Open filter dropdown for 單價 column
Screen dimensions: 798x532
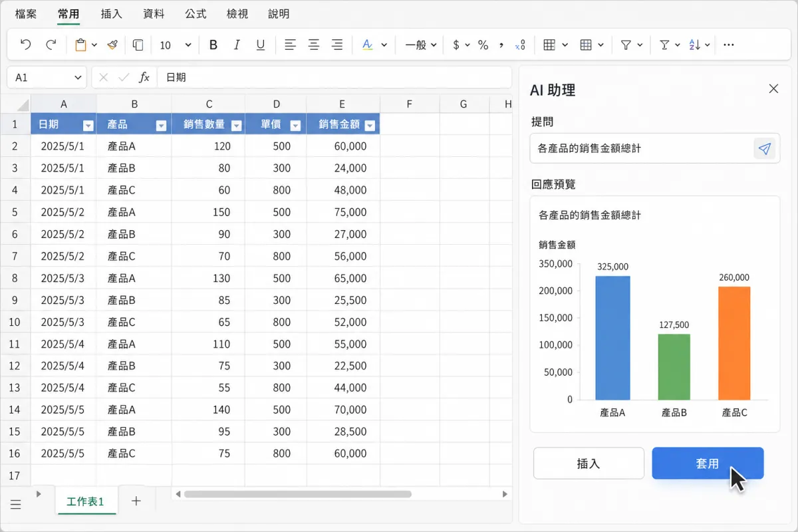click(x=295, y=126)
